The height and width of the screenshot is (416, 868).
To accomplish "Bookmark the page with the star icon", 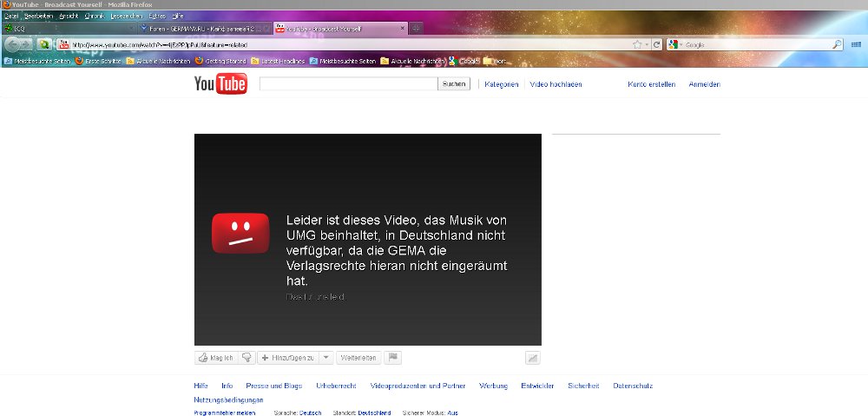I will pos(637,45).
